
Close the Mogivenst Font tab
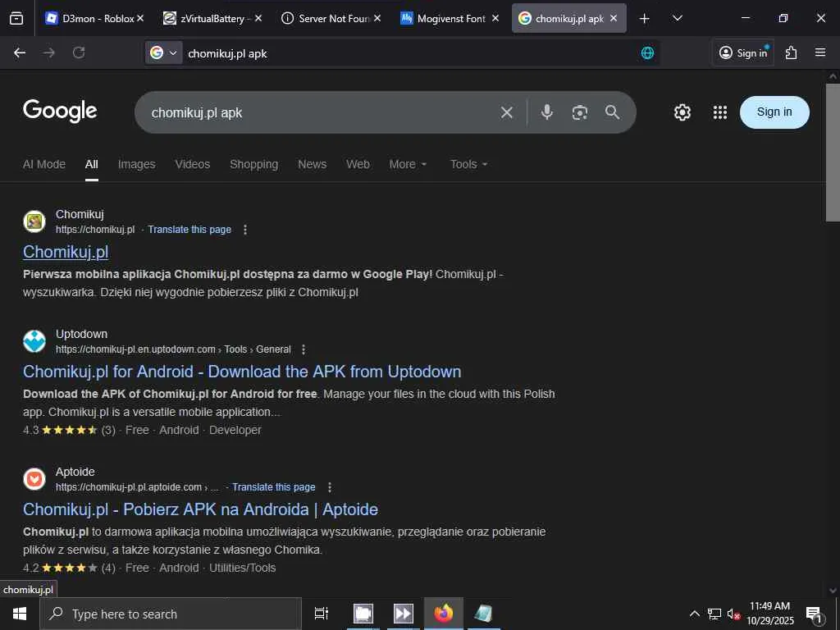(495, 18)
